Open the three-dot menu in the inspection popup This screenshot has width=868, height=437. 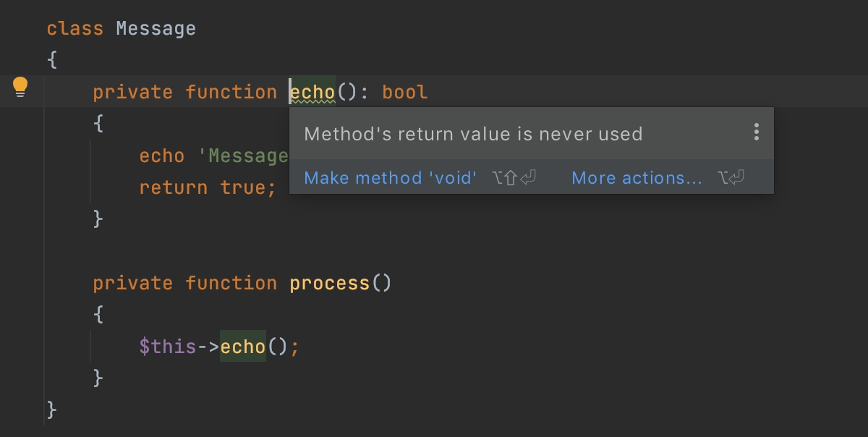pos(756,132)
